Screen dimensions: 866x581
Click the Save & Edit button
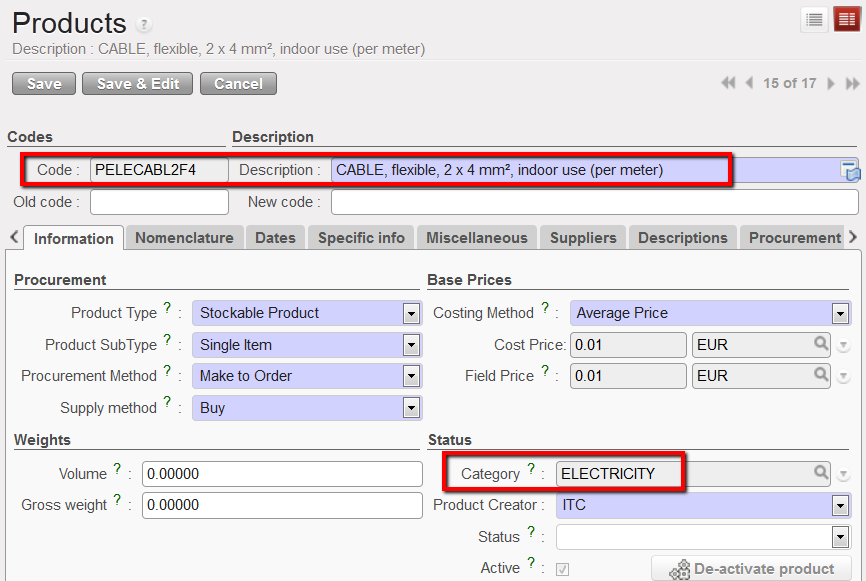click(x=138, y=84)
